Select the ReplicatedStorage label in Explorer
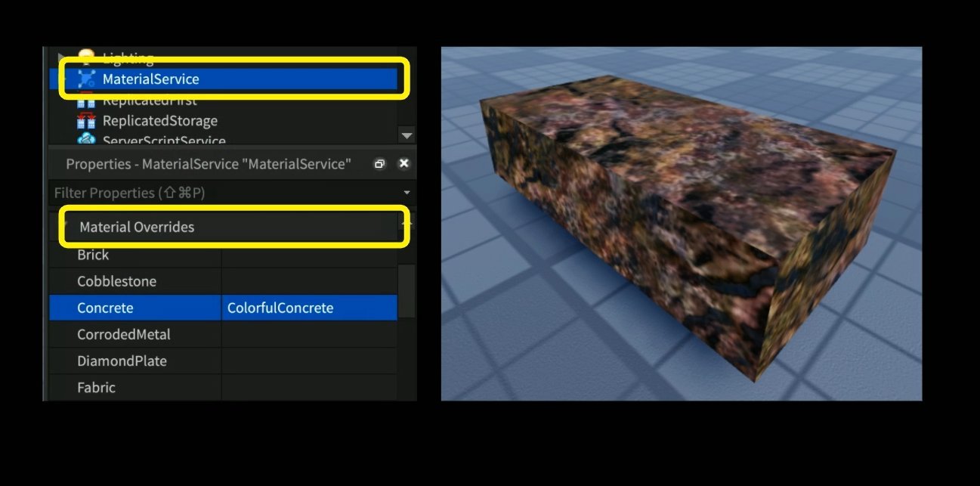Image resolution: width=980 pixels, height=486 pixels. click(x=160, y=121)
